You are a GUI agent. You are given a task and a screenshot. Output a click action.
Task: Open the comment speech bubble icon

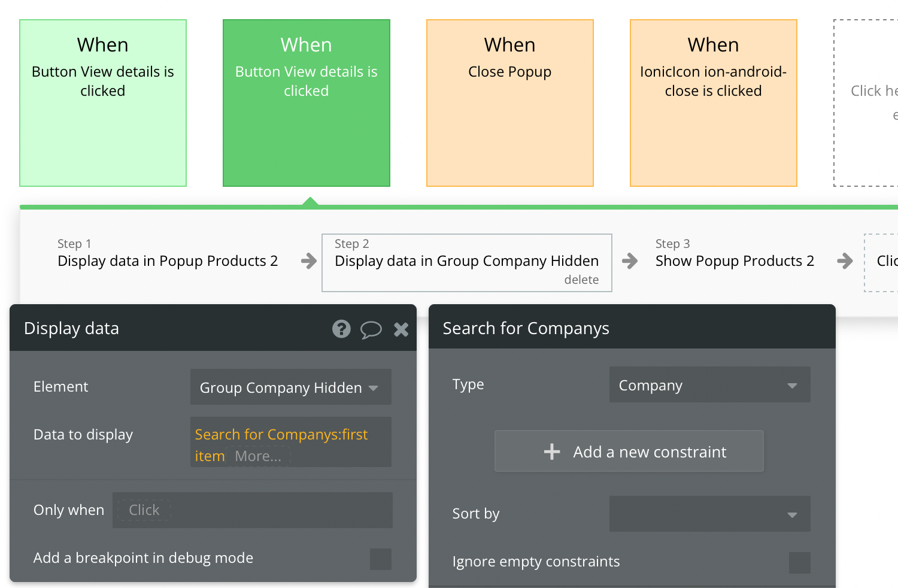click(371, 329)
